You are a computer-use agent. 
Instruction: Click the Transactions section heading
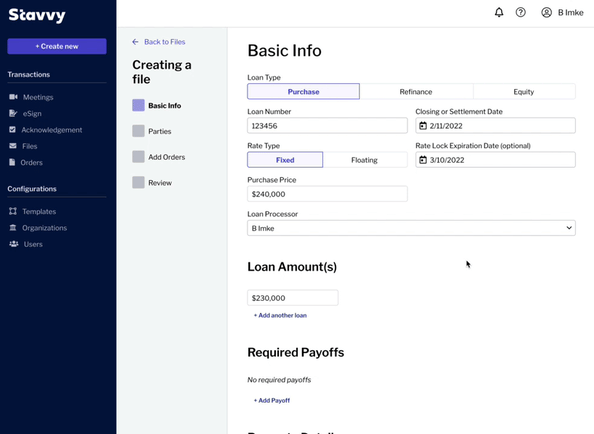point(29,74)
